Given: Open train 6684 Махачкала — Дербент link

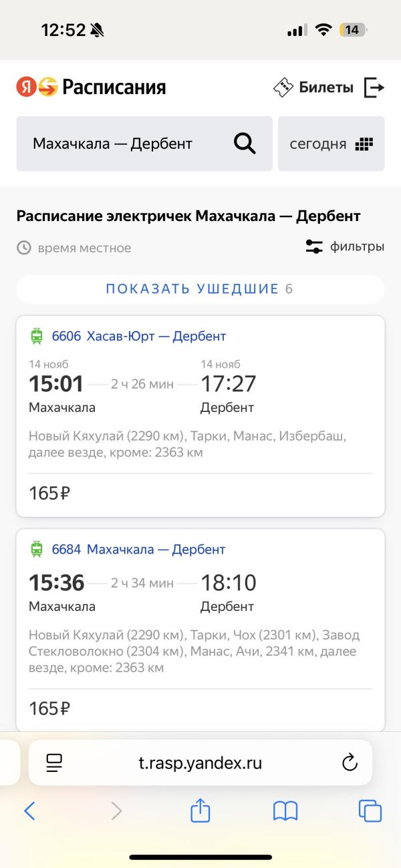Looking at the screenshot, I should 139,550.
